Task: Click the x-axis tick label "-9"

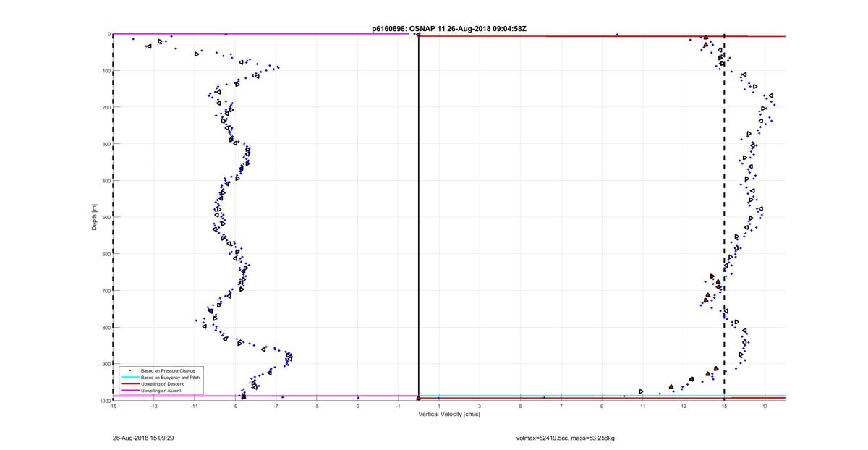Action: pos(235,406)
